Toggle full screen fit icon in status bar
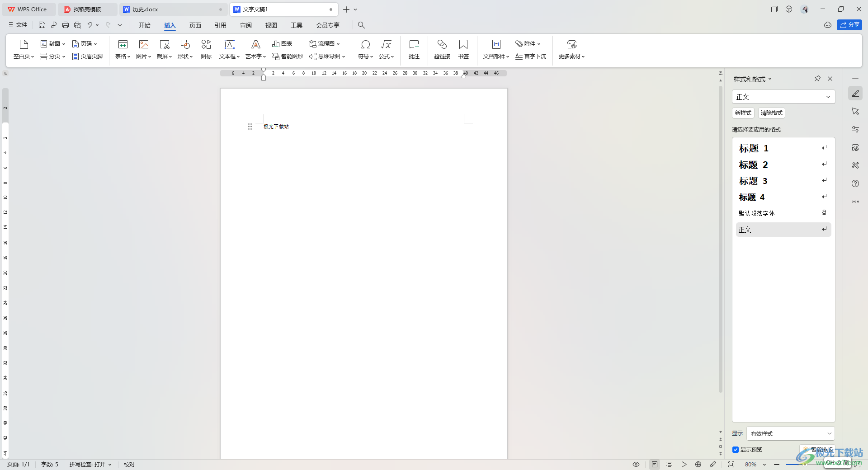The height and width of the screenshot is (470, 868). 731,465
